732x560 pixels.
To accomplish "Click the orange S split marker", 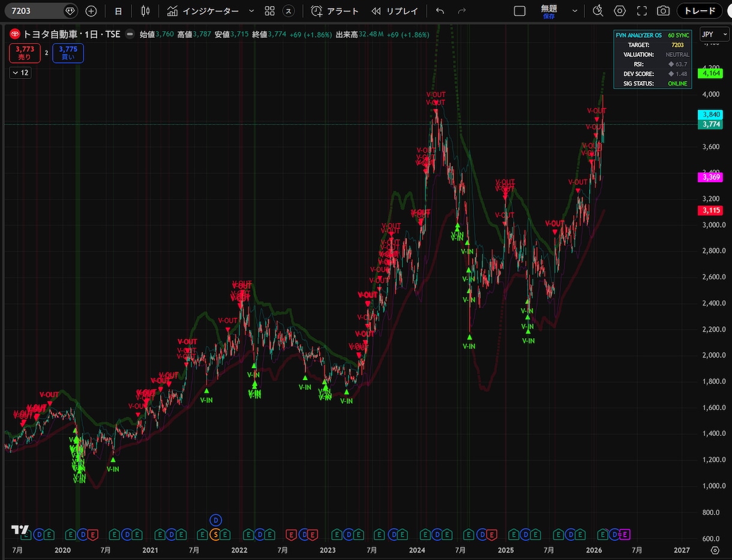I will [215, 534].
